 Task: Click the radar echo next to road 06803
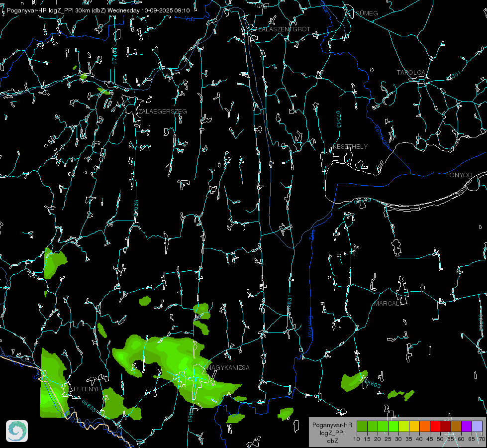point(354,381)
